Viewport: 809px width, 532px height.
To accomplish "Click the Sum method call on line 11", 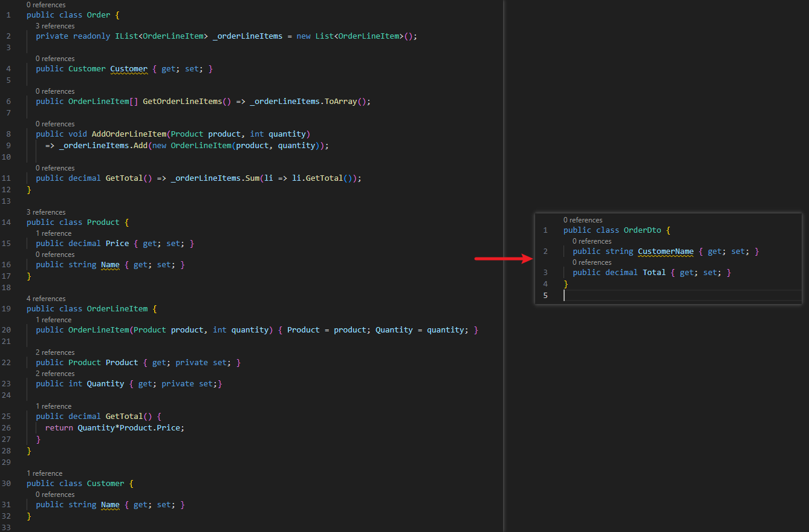I will click(x=252, y=178).
